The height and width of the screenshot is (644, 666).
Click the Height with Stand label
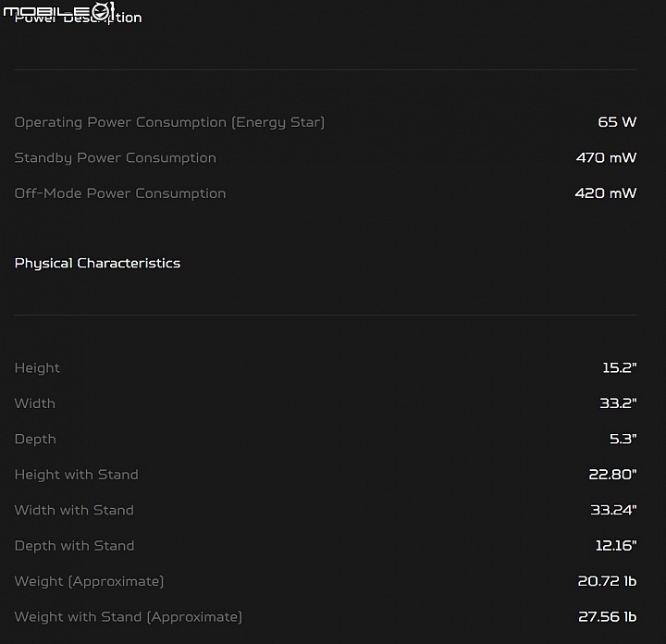77,475
